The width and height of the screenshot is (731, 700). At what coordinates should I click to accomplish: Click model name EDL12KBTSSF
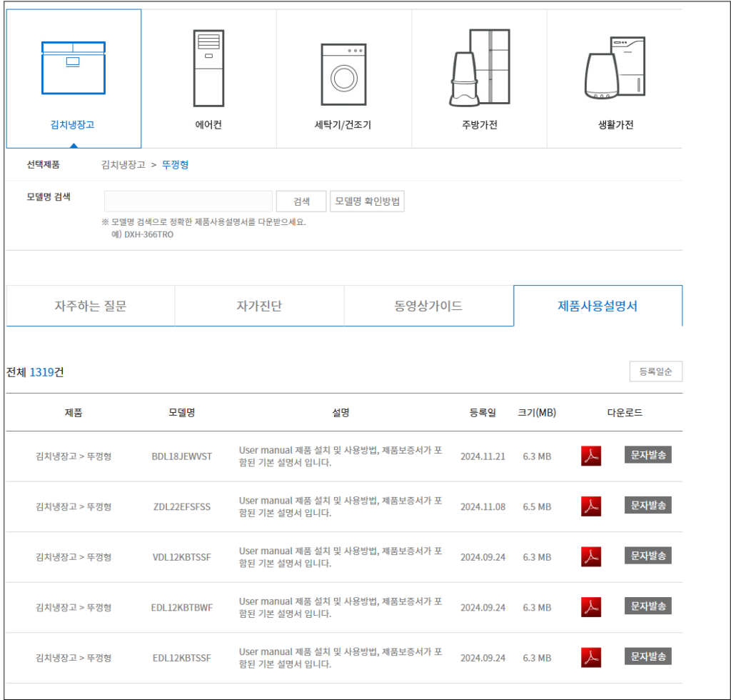pos(182,658)
